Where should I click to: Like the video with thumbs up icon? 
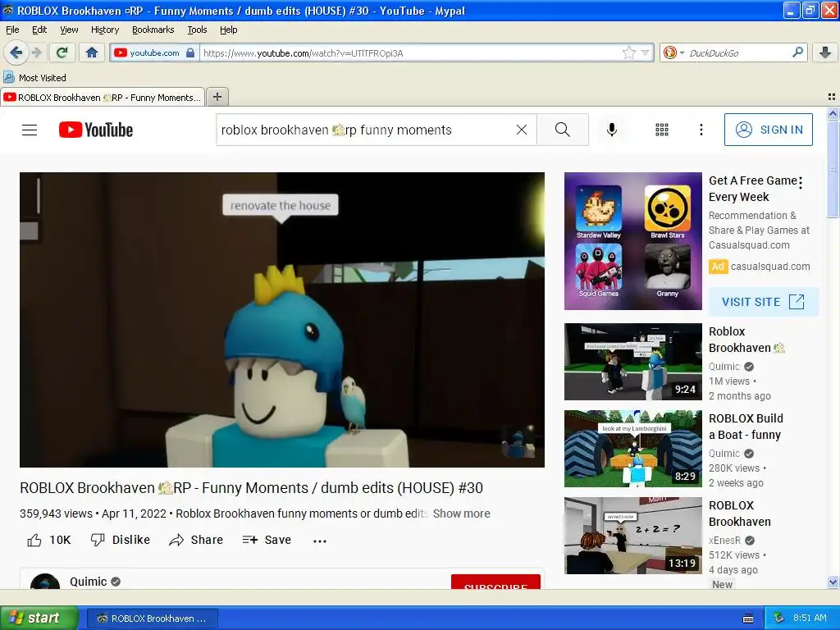(34, 540)
